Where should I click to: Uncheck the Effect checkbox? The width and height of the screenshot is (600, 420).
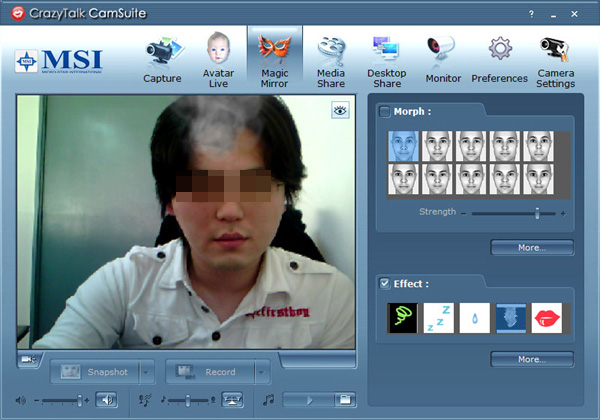(x=385, y=283)
